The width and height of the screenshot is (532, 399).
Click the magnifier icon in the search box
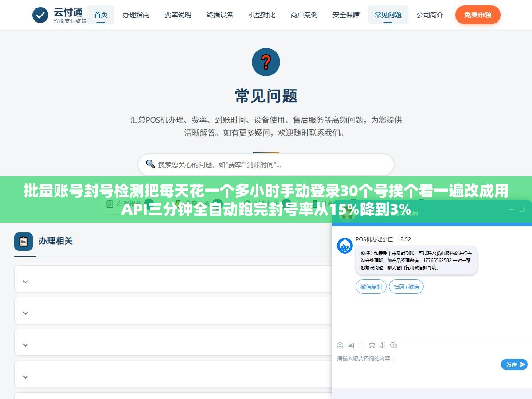click(x=150, y=164)
